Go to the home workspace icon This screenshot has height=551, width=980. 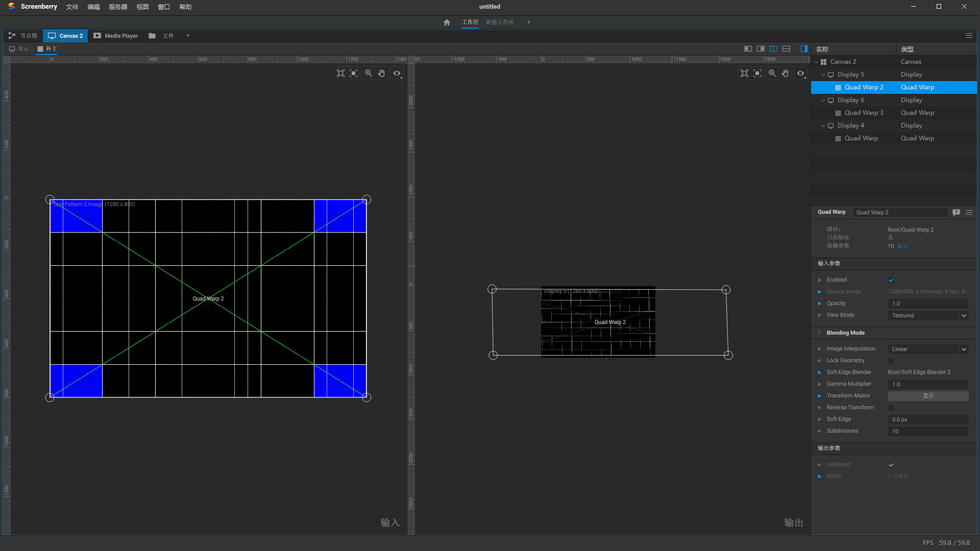click(x=447, y=22)
